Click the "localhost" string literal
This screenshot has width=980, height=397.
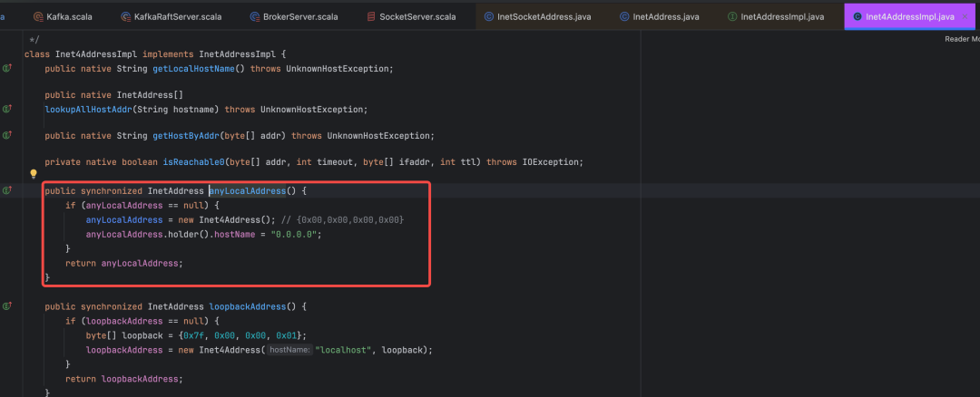(342, 350)
